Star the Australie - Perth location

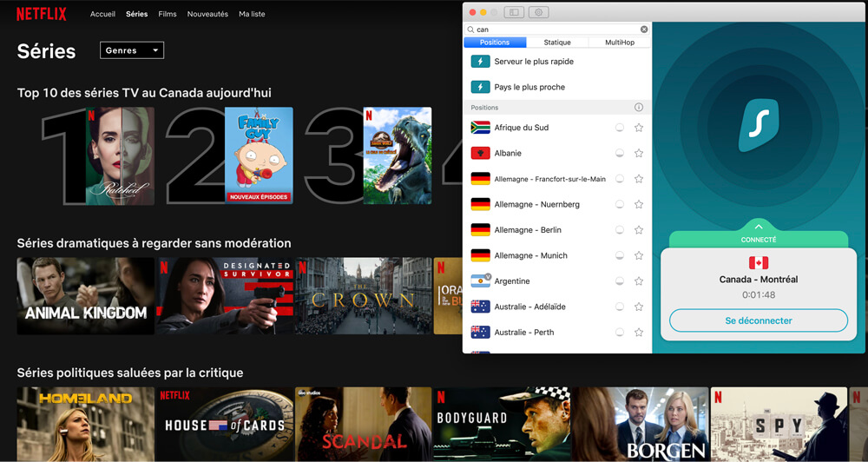tap(638, 333)
